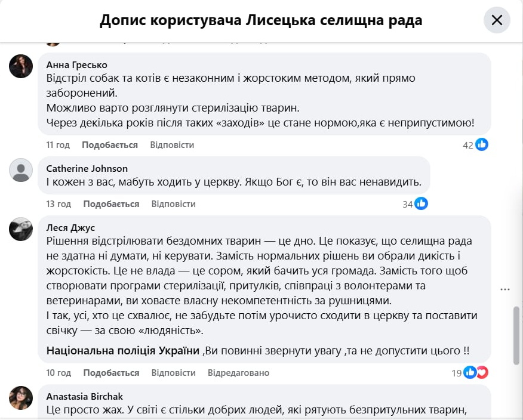This screenshot has height=420, width=523.
Task: Reply to Catherine Johnson's comment
Action: [x=173, y=204]
